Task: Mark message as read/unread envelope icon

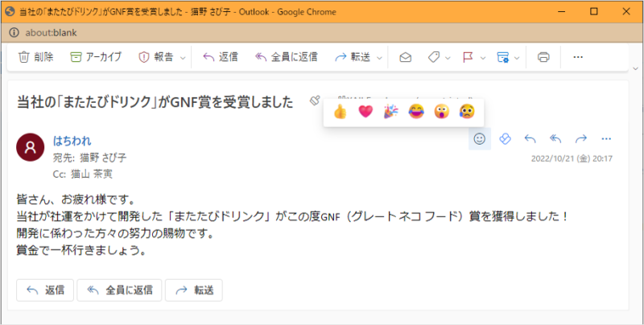Action: point(406,57)
